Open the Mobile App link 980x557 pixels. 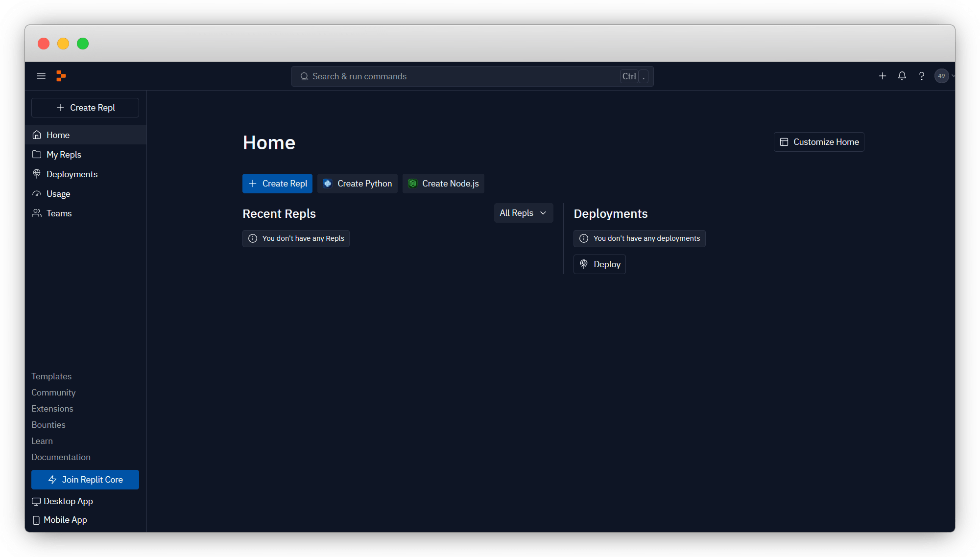pyautogui.click(x=59, y=520)
